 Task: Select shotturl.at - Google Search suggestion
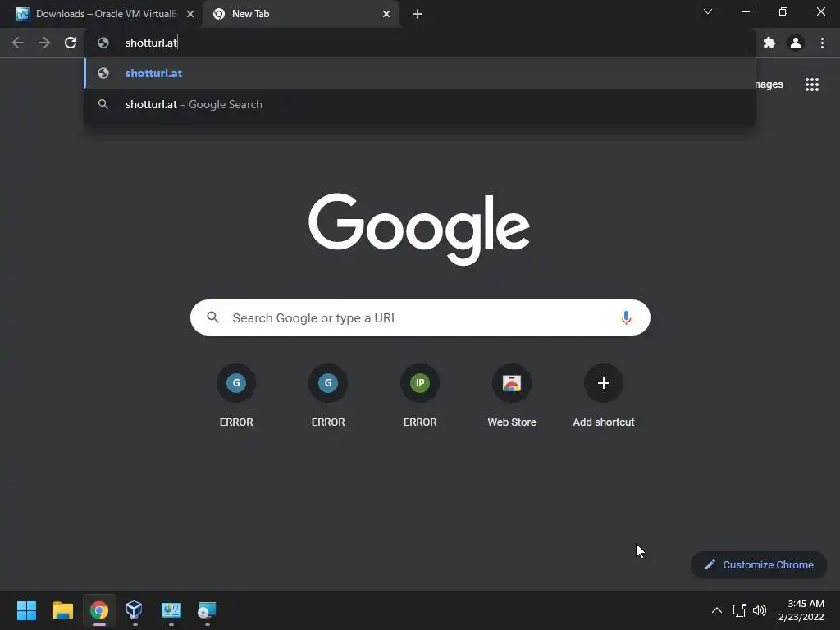[420, 104]
